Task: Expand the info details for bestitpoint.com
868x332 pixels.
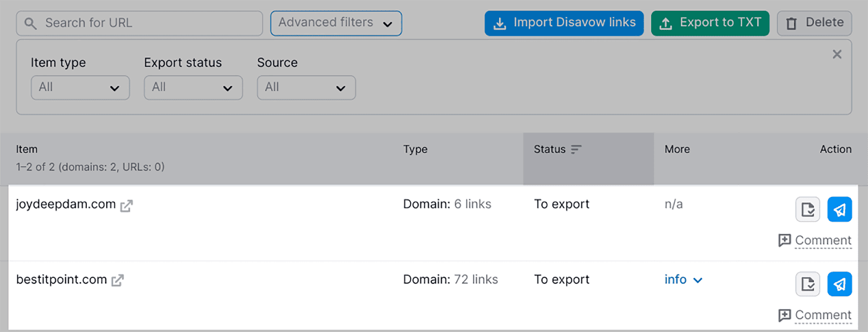Action: point(683,280)
